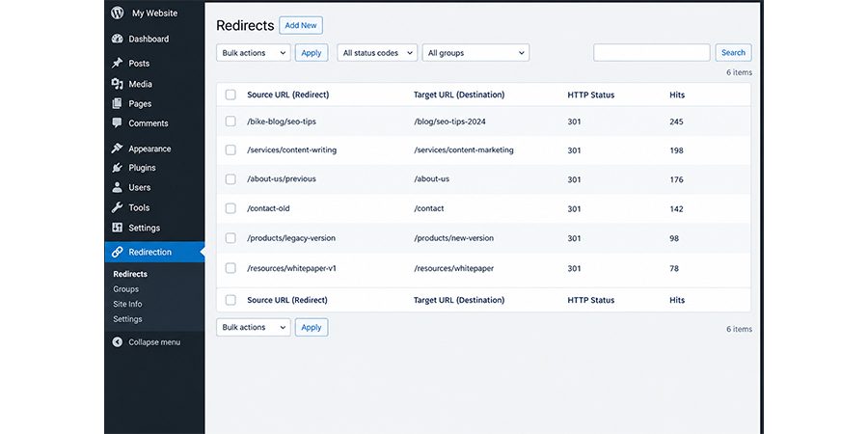The image size is (868, 434).
Task: Click the /bike-blog/seo-tips source URL
Action: [282, 122]
